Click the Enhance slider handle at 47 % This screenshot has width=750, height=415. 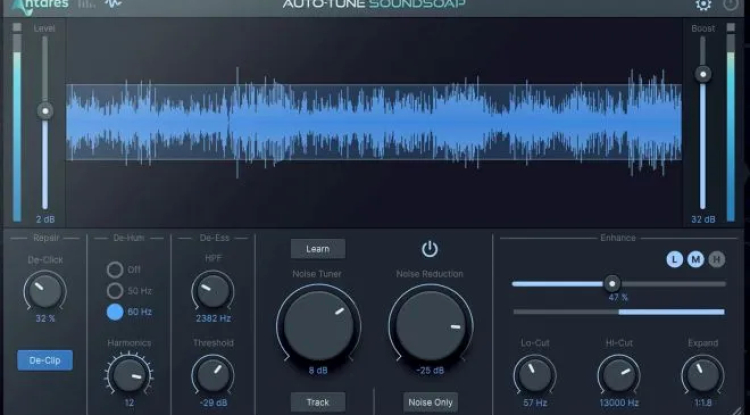(x=612, y=284)
